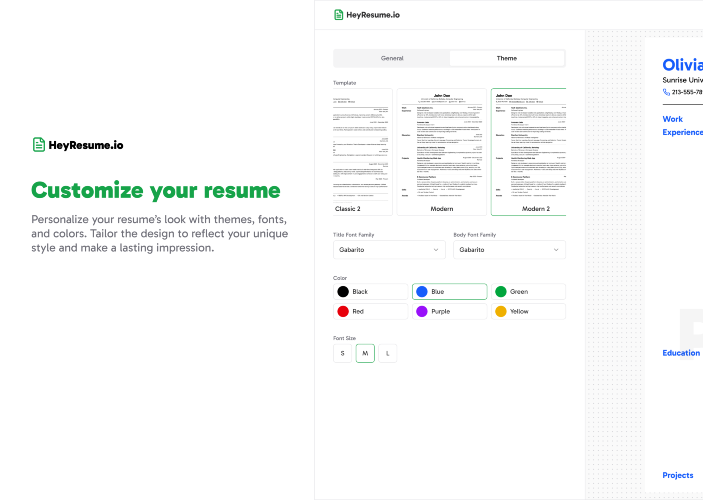This screenshot has height=500, width=703.
Task: Click the Olivia name in resume preview
Action: click(x=682, y=65)
